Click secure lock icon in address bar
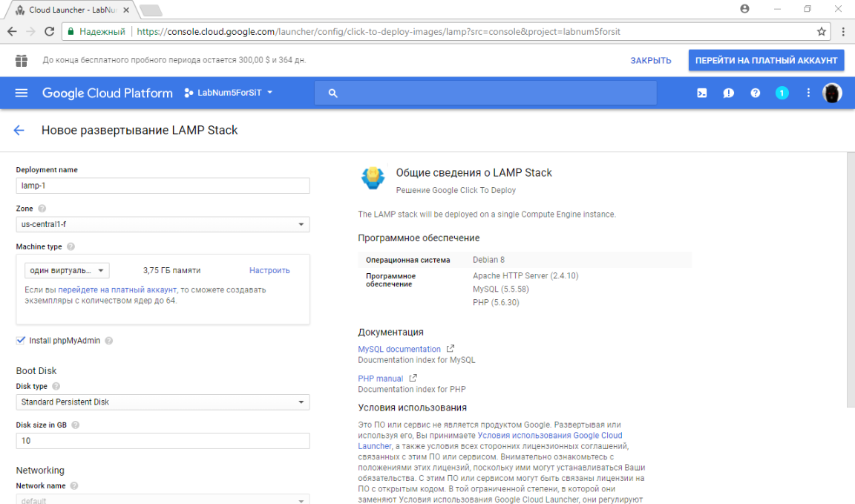 click(x=71, y=32)
